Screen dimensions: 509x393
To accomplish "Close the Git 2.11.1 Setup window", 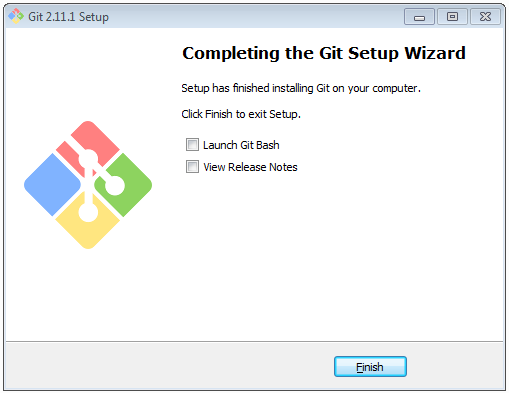I will [x=485, y=17].
